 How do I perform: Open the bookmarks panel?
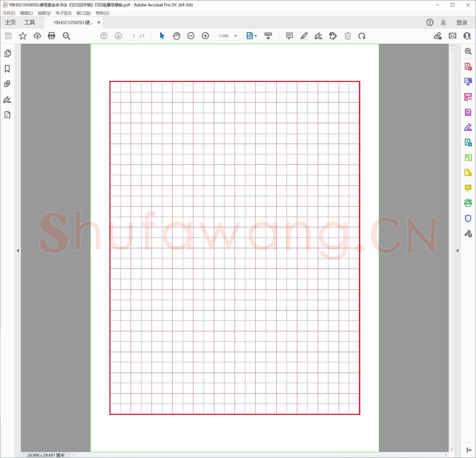(x=7, y=69)
